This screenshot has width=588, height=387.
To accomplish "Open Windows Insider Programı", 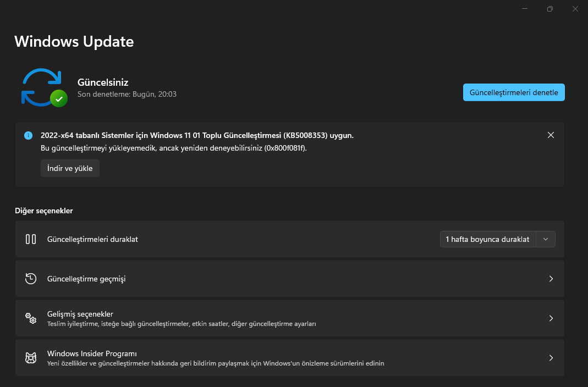I will pyautogui.click(x=289, y=358).
